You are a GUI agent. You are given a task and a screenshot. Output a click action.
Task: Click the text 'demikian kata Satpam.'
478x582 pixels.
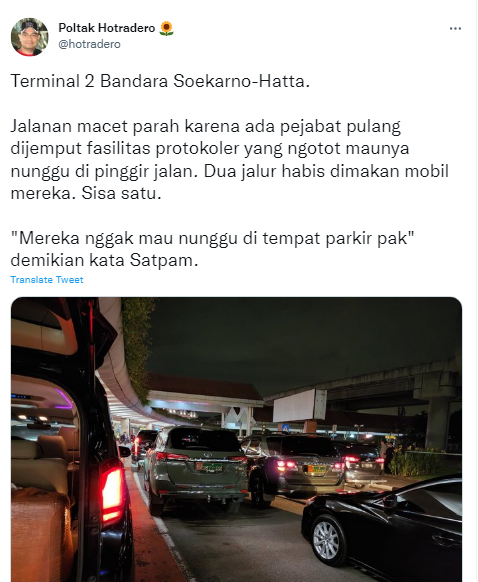click(x=104, y=260)
